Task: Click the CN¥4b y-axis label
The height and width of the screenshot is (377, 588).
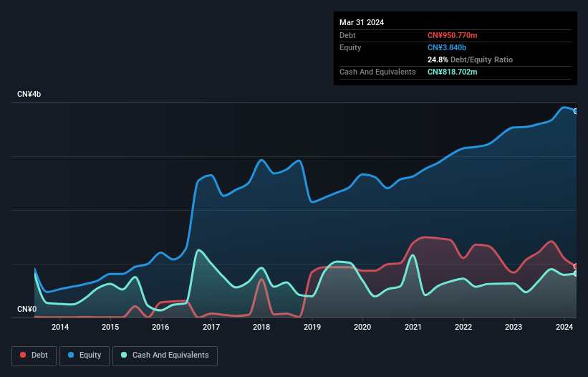Action: pyautogui.click(x=29, y=94)
